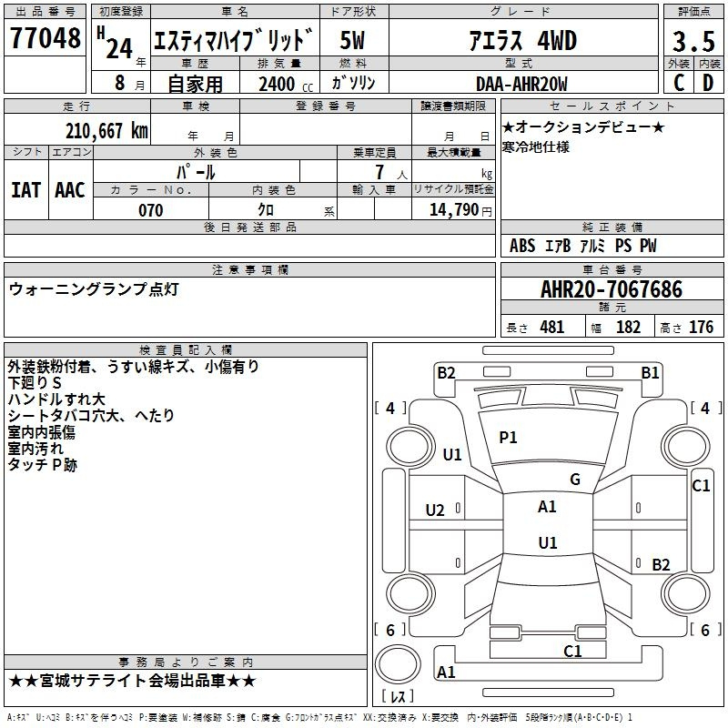Select the B1 damage marker on the diagram
Image resolution: width=728 pixels, height=728 pixels.
(x=649, y=372)
